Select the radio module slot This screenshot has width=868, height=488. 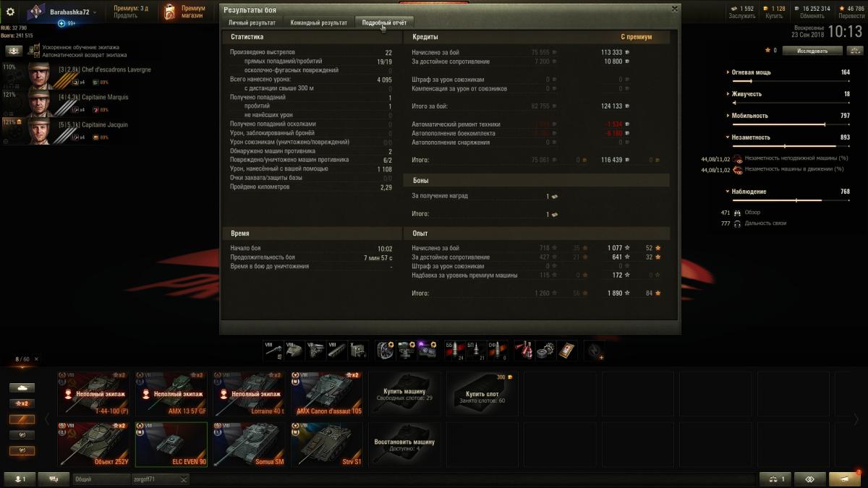point(357,351)
